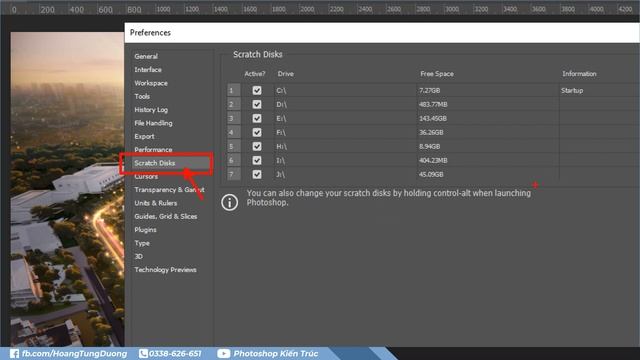
Task: Select row number 7 in disk list
Action: tap(233, 174)
